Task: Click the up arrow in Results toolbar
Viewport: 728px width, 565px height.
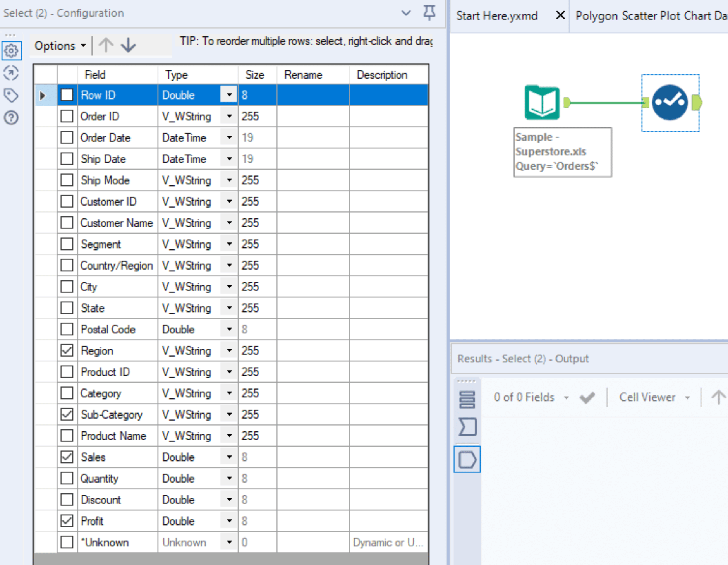Action: point(719,397)
